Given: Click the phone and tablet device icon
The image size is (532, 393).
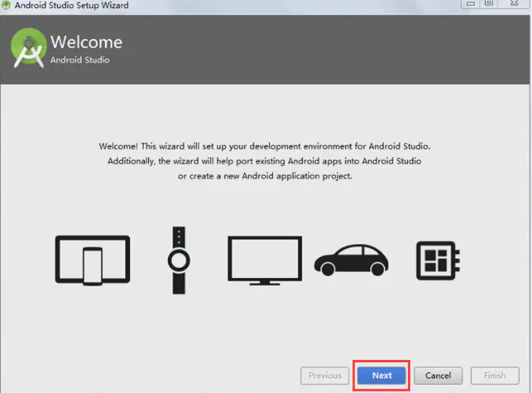Looking at the screenshot, I should tap(93, 261).
